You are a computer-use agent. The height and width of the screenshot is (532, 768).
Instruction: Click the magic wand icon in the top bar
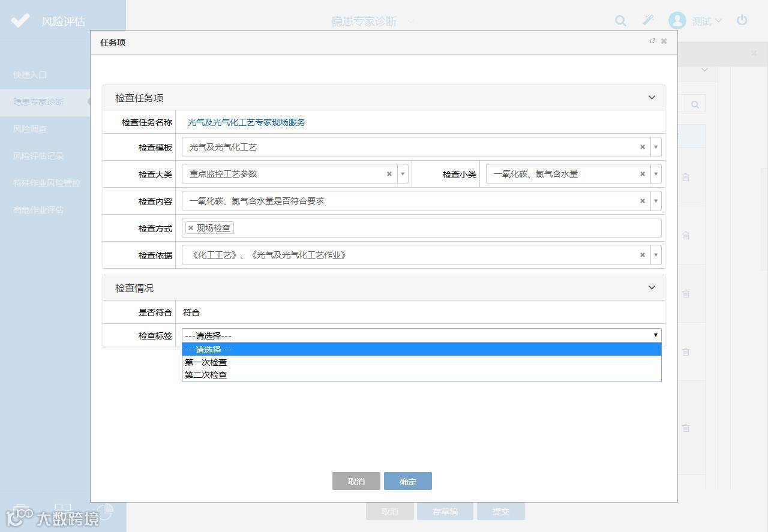648,20
